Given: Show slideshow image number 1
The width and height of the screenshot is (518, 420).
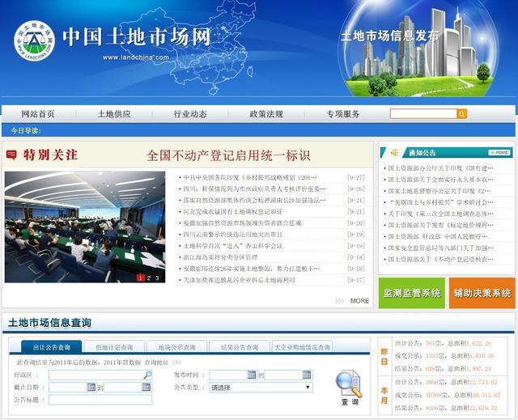Looking at the screenshot, I should [140, 278].
